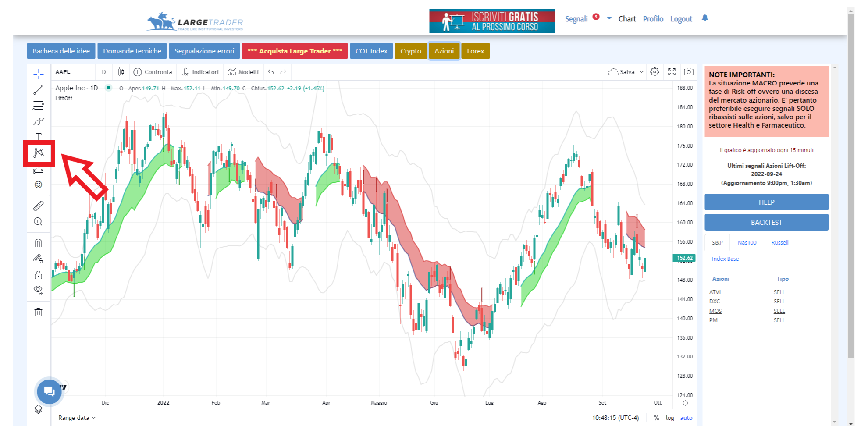Open the candlestick chart style selector
The height and width of the screenshot is (433, 868).
click(121, 72)
